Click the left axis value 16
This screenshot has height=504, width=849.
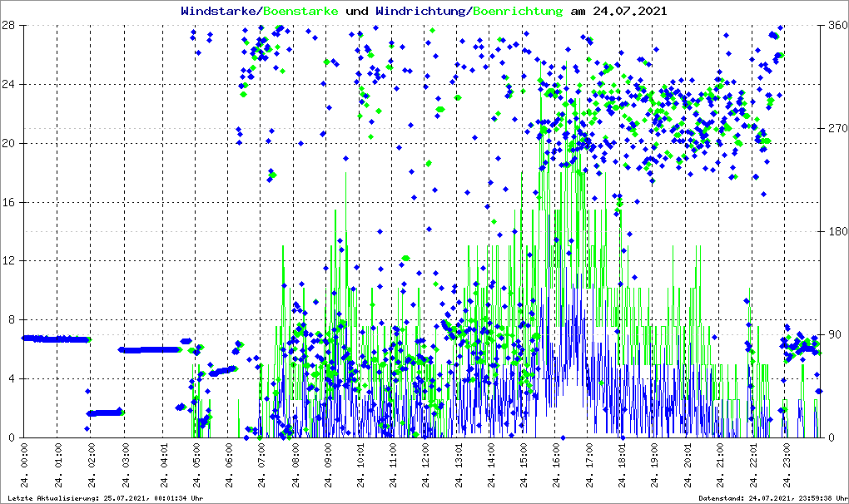coord(8,202)
